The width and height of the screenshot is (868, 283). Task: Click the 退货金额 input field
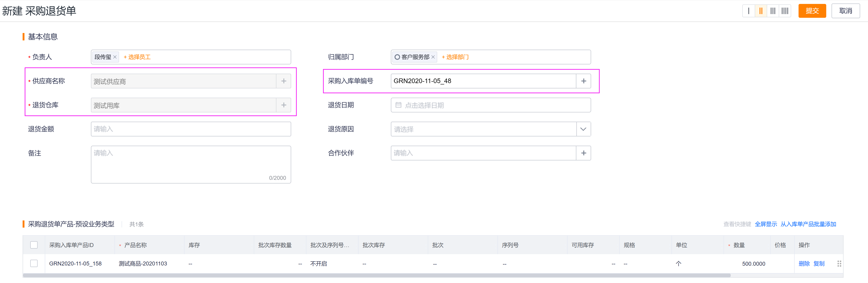pyautogui.click(x=191, y=129)
